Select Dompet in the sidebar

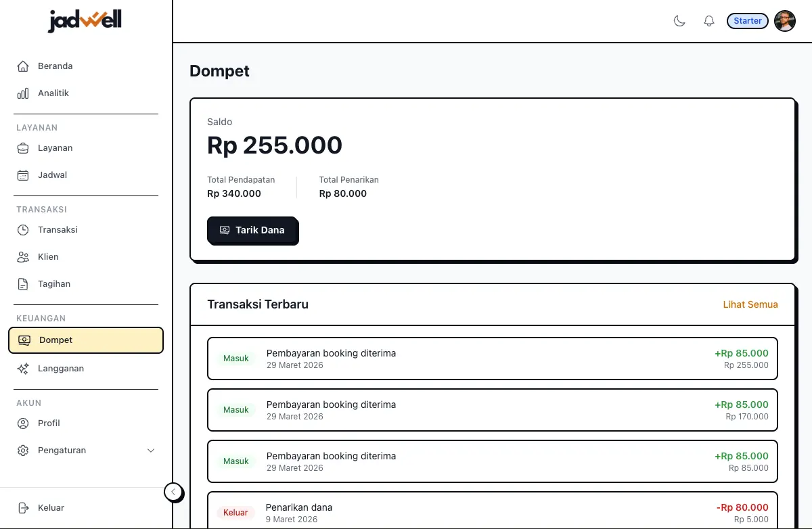pyautogui.click(x=86, y=340)
